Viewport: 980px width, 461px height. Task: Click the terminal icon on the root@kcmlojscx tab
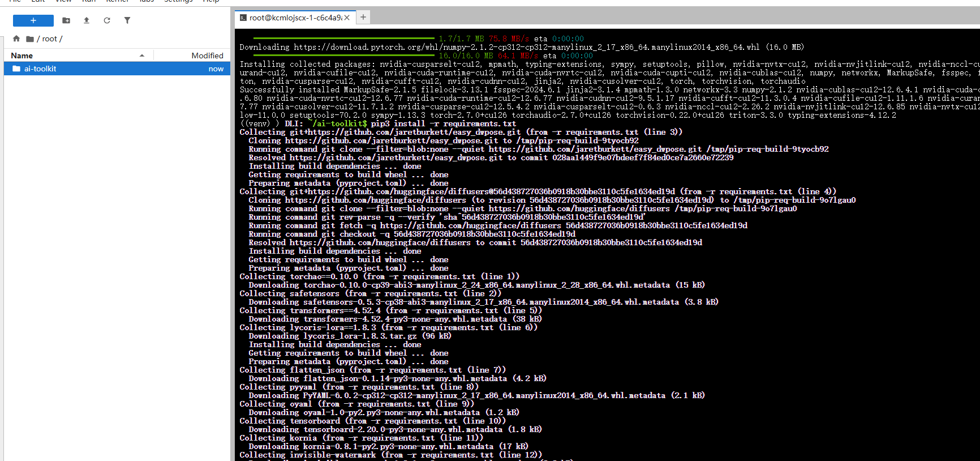pyautogui.click(x=243, y=18)
